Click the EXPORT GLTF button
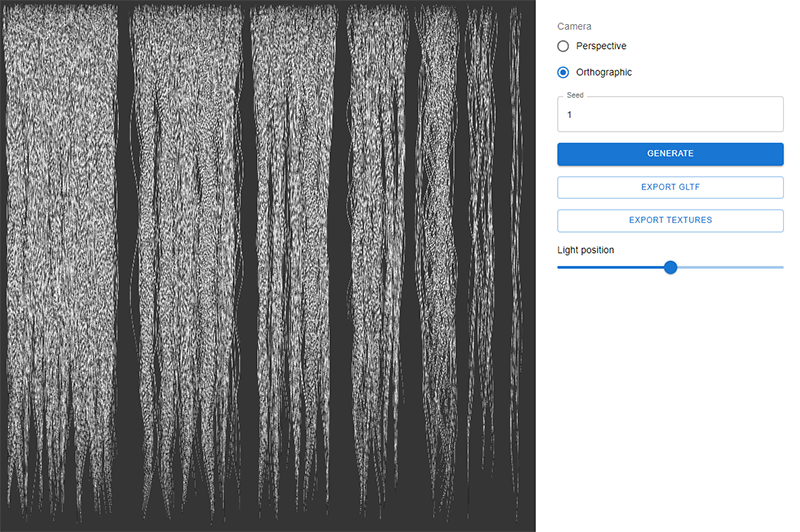The height and width of the screenshot is (532, 800). pos(670,187)
